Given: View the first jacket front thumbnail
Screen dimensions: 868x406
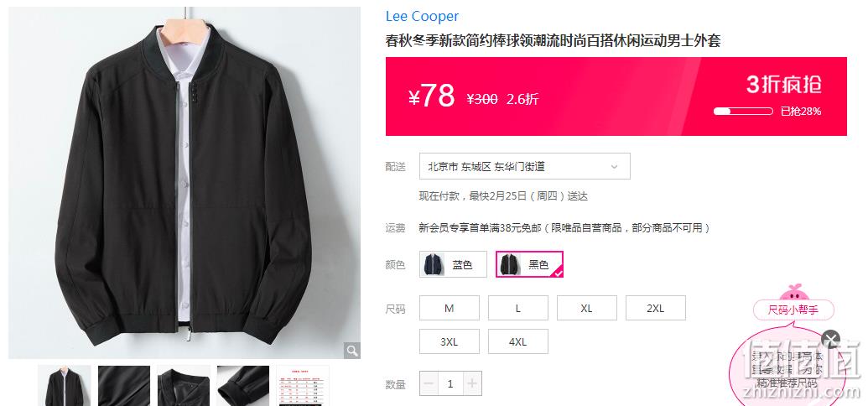Looking at the screenshot, I should tap(65, 386).
